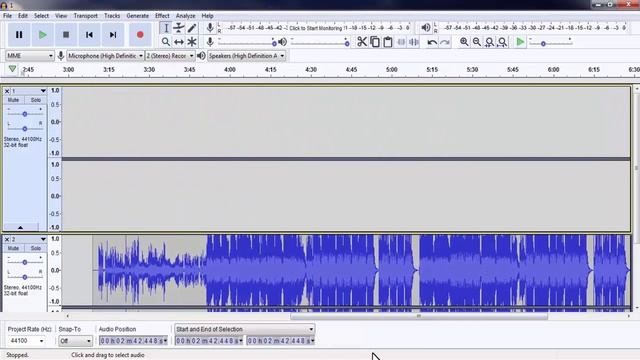Screen dimensions: 640x360
Task: Open the Edit menu
Action: click(23, 16)
